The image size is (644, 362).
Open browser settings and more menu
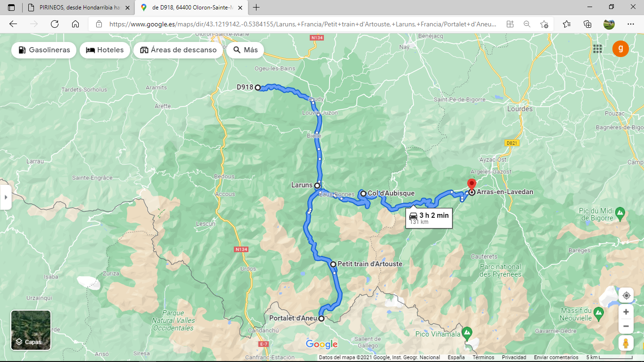[631, 24]
